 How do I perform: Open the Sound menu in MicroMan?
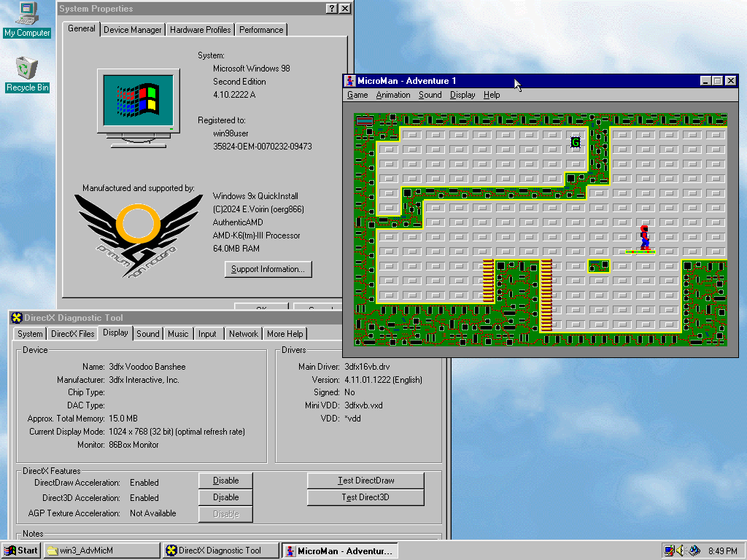pyautogui.click(x=430, y=95)
